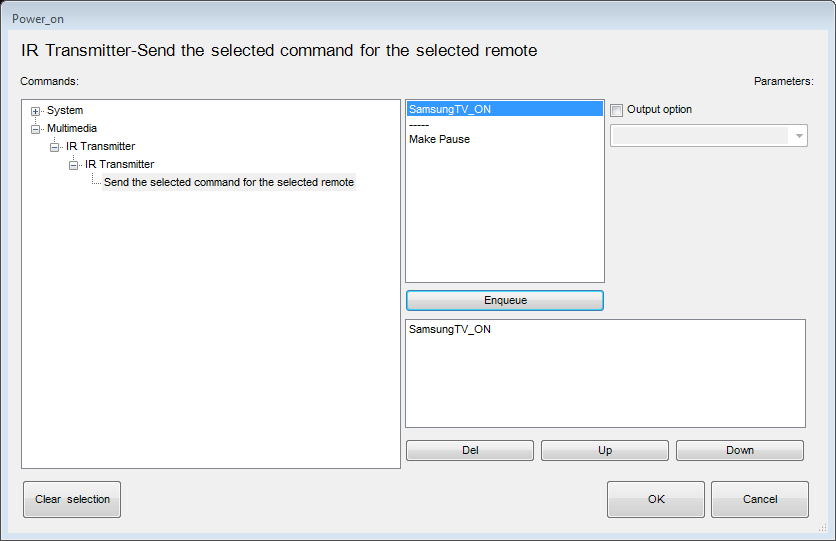The image size is (836, 541).
Task: Open the Parameters output dropdown
Action: (709, 135)
